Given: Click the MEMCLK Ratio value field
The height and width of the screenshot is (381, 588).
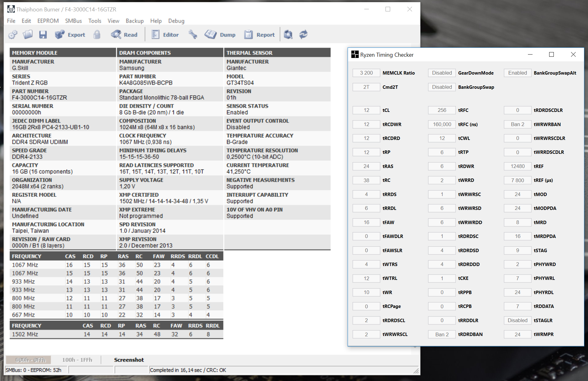Looking at the screenshot, I should tap(366, 73).
